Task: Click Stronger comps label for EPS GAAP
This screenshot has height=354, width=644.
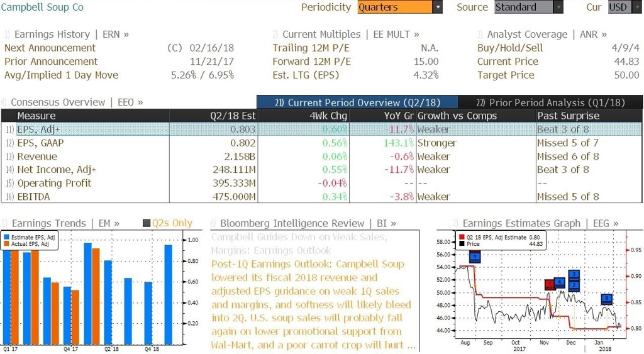Action: click(437, 143)
